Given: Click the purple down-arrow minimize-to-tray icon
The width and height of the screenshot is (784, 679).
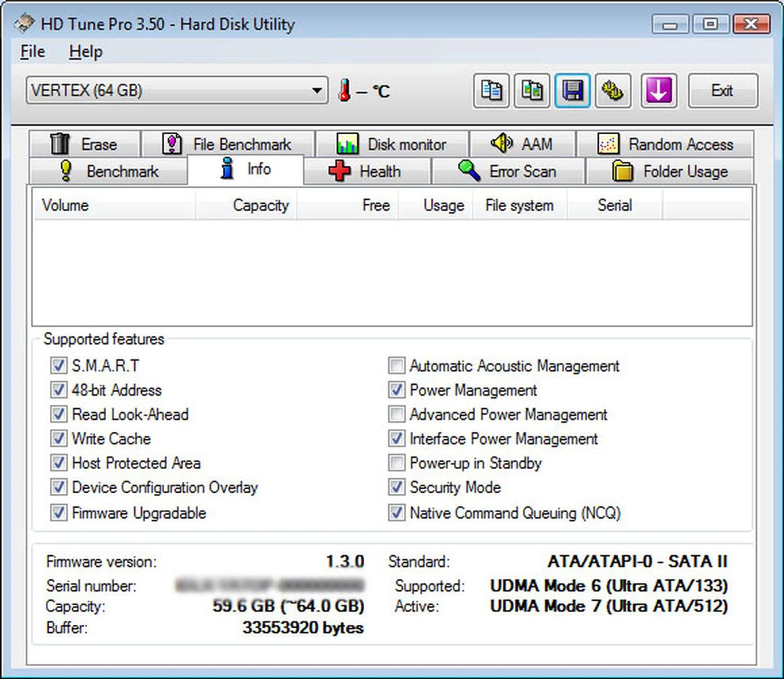Looking at the screenshot, I should coord(659,91).
